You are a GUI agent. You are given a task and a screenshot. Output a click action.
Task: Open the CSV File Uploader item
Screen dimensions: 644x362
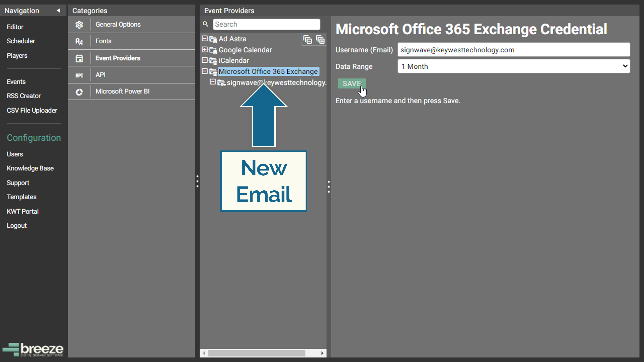[32, 110]
